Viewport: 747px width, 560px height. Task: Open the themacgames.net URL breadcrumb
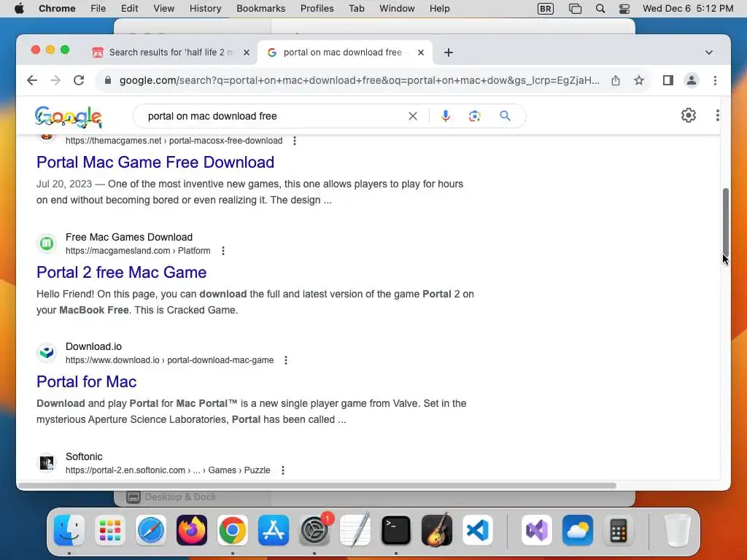174,141
